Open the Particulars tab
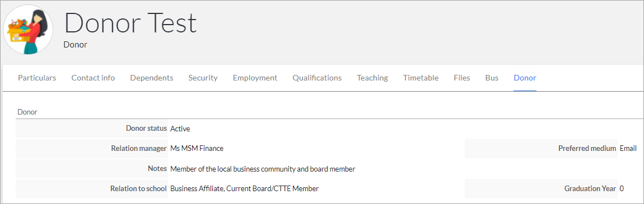The width and height of the screenshot is (644, 204). (37, 78)
